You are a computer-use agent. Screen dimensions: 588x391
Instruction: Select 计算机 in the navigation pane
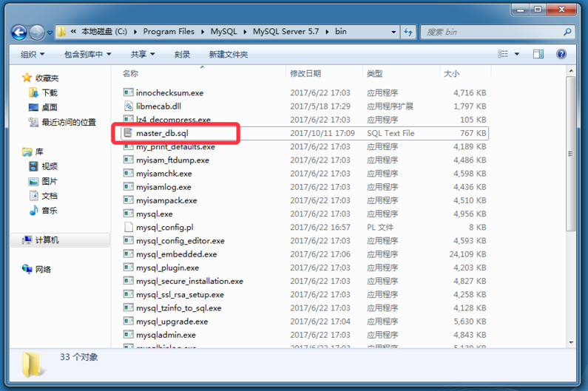(47, 240)
